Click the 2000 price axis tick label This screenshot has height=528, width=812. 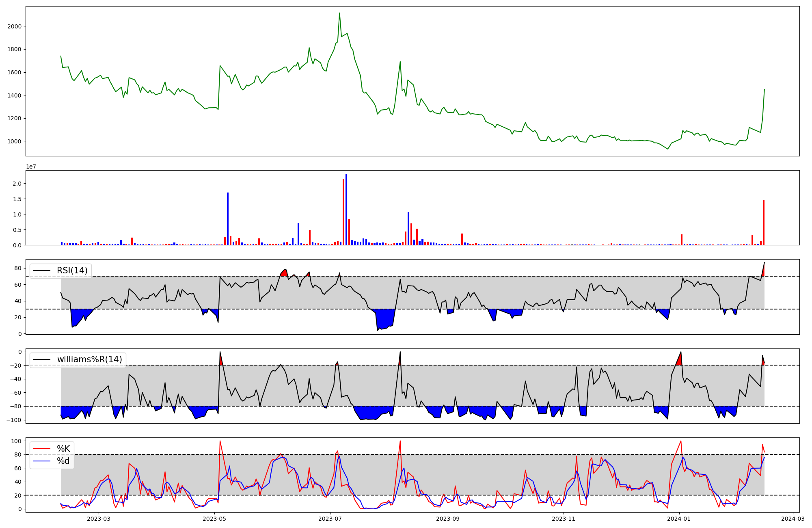[15, 26]
